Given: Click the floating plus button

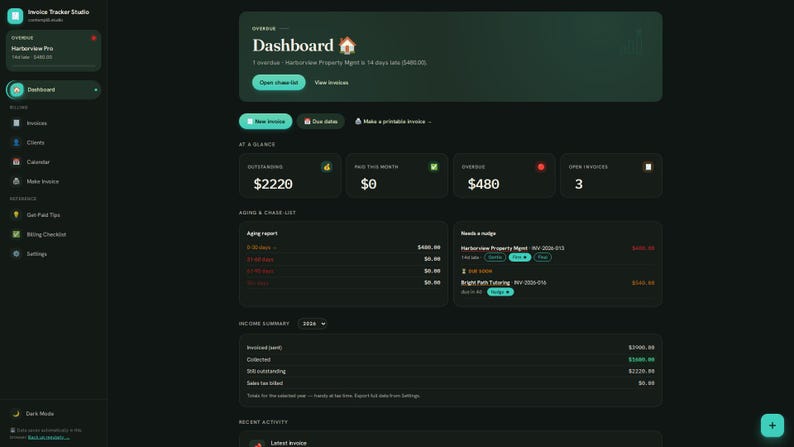Looking at the screenshot, I should [772, 425].
